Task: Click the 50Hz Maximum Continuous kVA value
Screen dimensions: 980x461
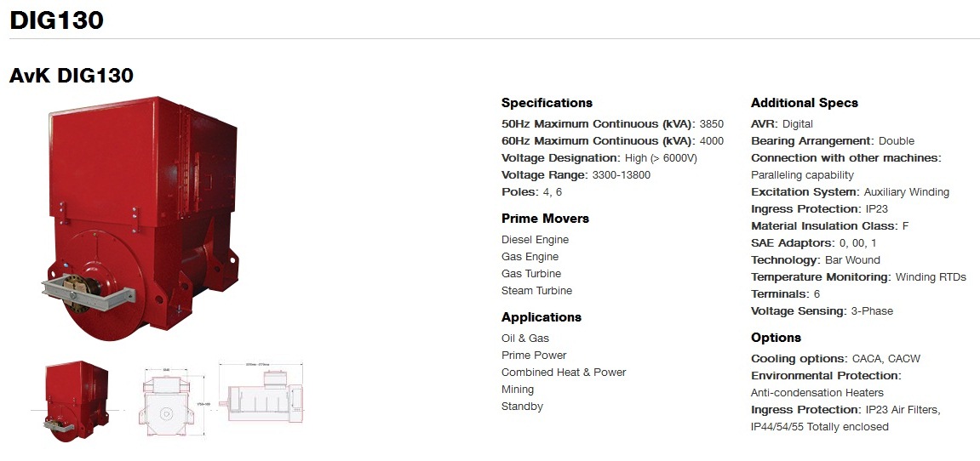Action: point(712,124)
